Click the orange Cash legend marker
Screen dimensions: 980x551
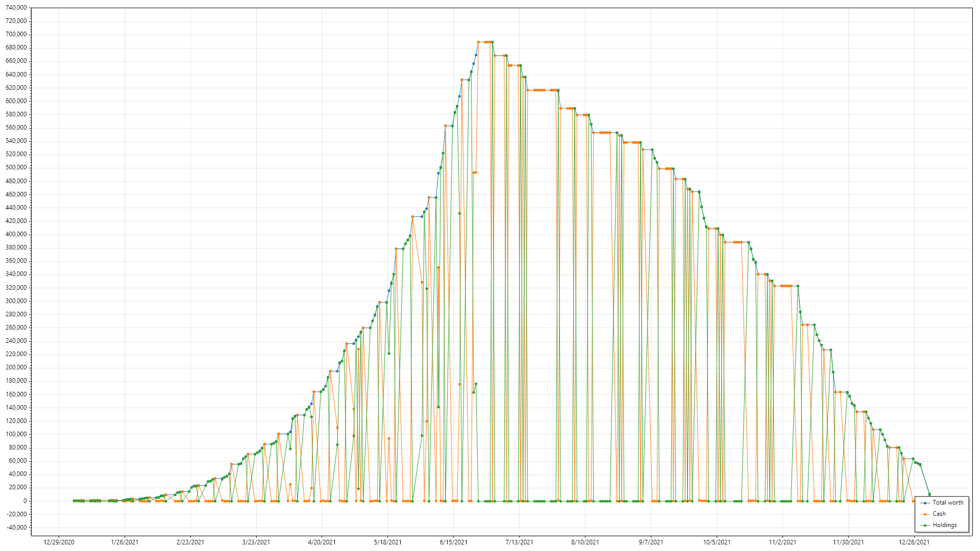925,514
